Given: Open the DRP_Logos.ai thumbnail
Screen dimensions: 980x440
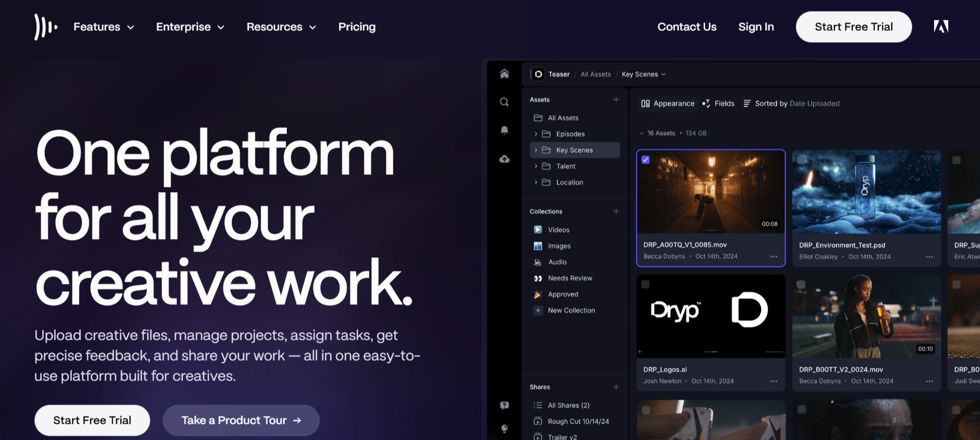Looking at the screenshot, I should coord(711,316).
